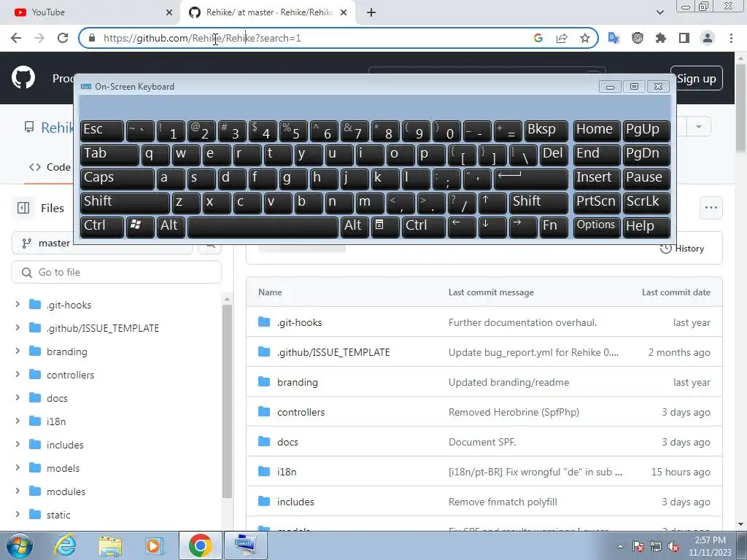Open Internet Explorer from the taskbar
Viewport: 747px width, 560px height.
[65, 545]
